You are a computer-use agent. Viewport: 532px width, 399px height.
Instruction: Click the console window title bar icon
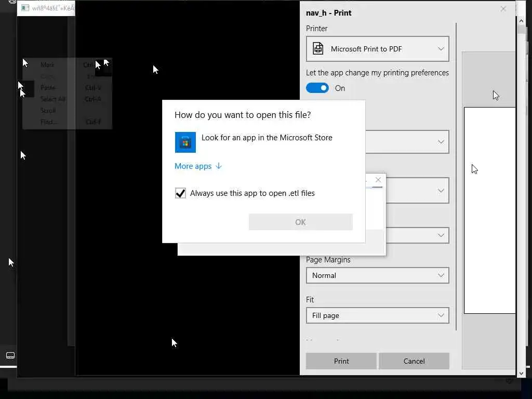25,7
